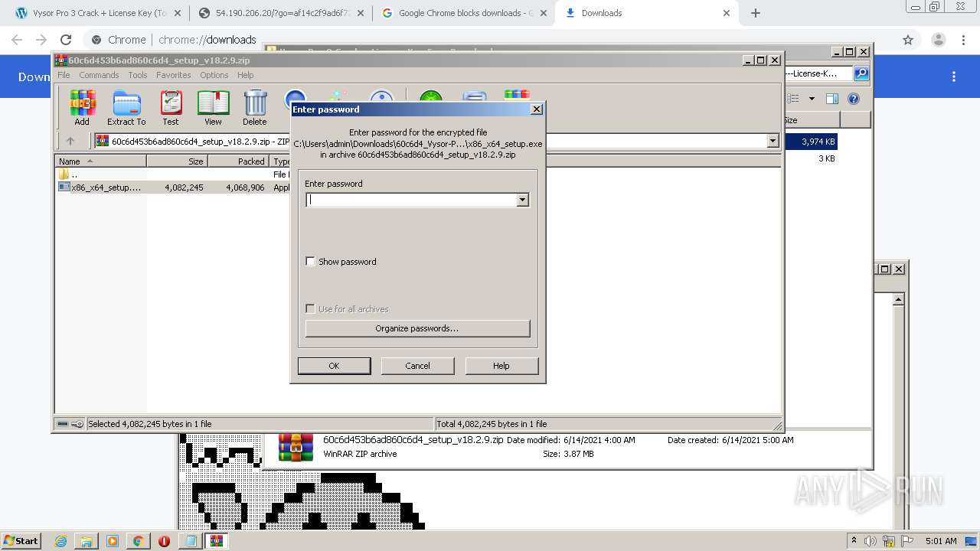Image resolution: width=980 pixels, height=551 pixels.
Task: Click the WinRAR status bar key icon
Action: (77, 424)
